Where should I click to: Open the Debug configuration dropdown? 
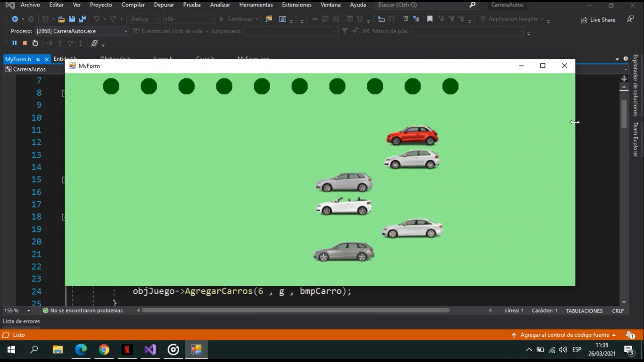point(145,19)
